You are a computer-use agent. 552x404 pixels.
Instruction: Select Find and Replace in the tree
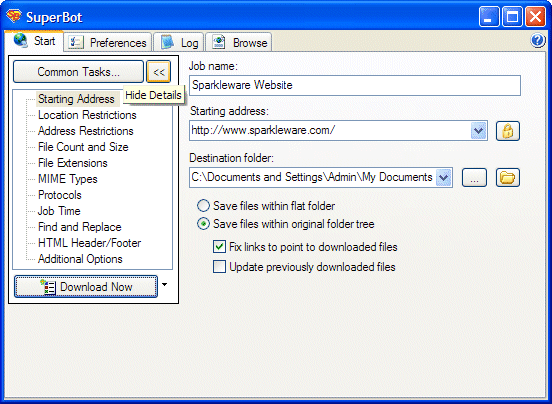[80, 227]
